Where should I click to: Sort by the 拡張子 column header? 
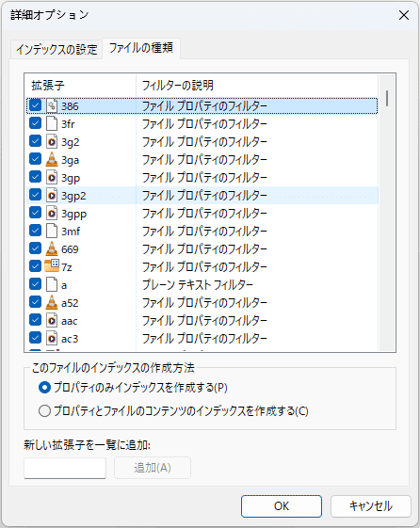(80, 86)
